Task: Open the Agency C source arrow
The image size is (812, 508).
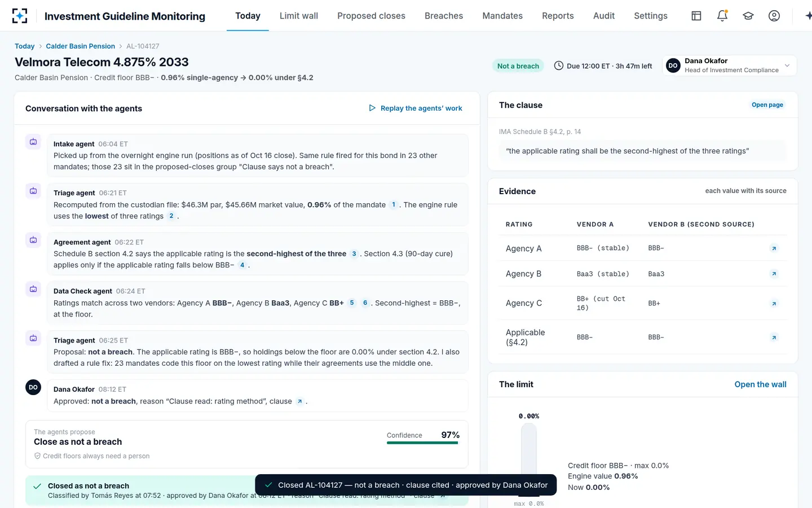Action: click(774, 304)
